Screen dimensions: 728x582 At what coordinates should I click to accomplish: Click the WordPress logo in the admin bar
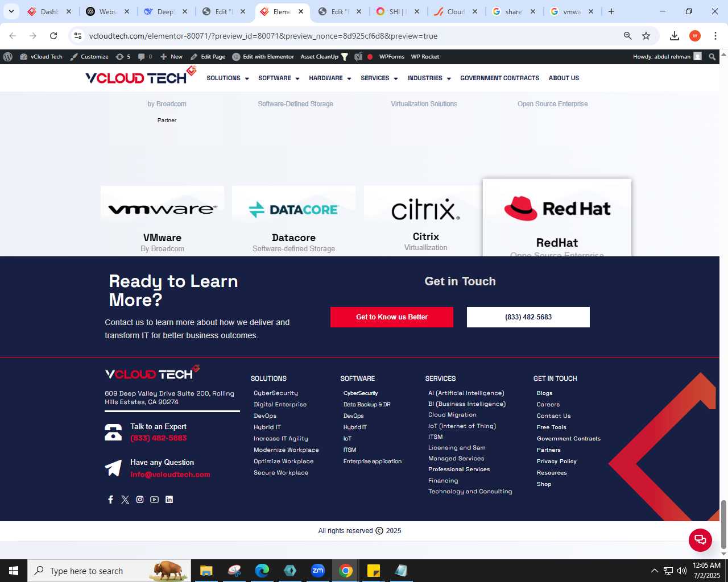tap(8, 57)
